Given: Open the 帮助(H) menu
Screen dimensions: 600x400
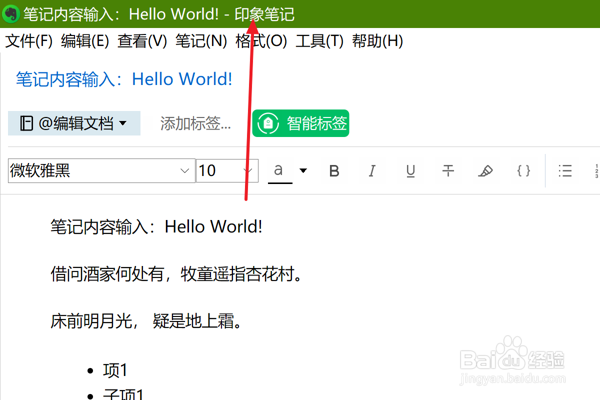Looking at the screenshot, I should coord(377,41).
